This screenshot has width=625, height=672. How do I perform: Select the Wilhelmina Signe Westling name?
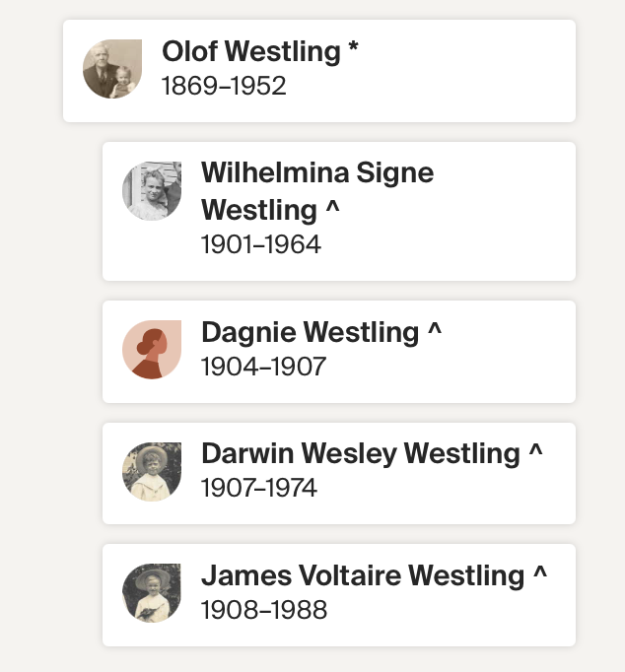[316, 191]
